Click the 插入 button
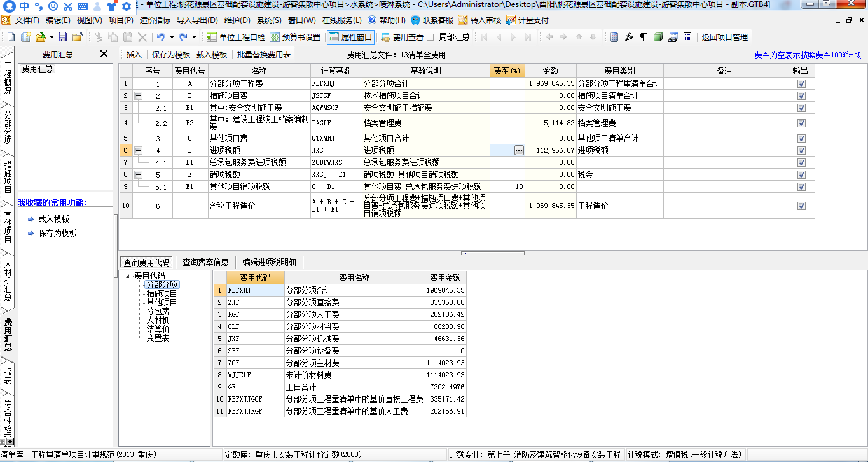 (134, 55)
